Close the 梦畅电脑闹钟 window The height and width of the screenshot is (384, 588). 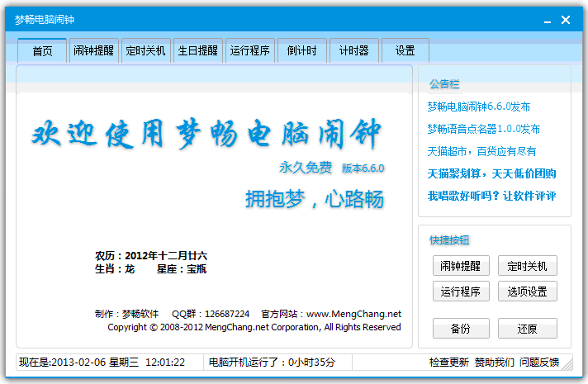click(566, 20)
